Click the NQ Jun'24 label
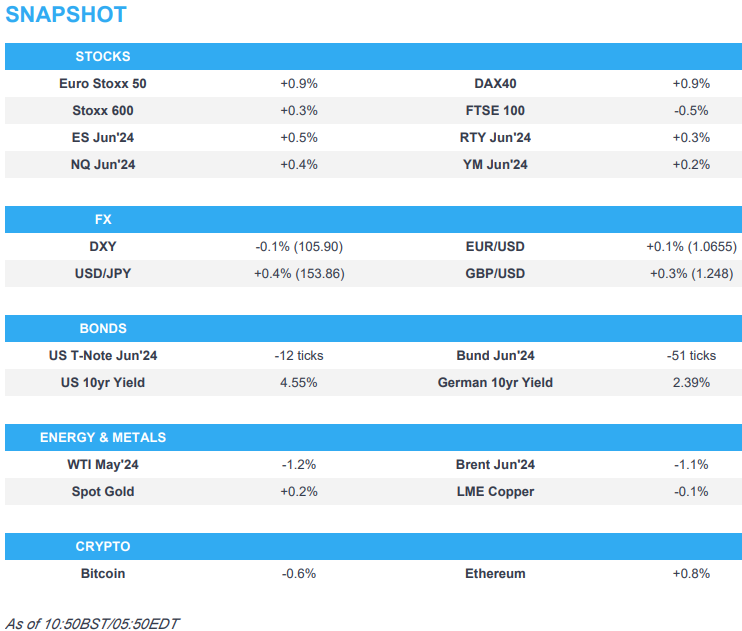Viewport: 742px width, 631px height. [x=103, y=165]
